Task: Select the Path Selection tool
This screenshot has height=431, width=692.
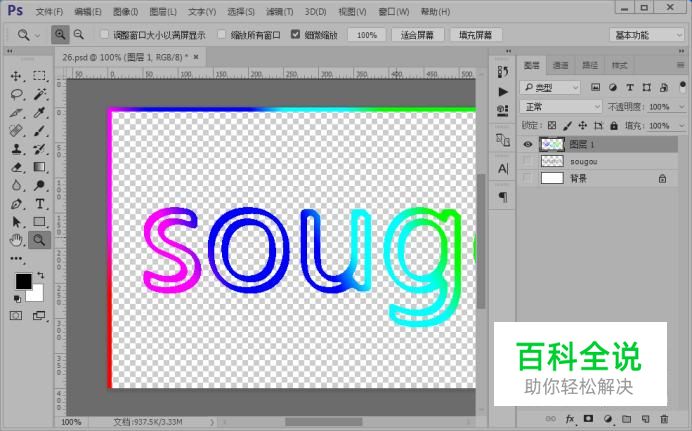Action: click(x=16, y=222)
